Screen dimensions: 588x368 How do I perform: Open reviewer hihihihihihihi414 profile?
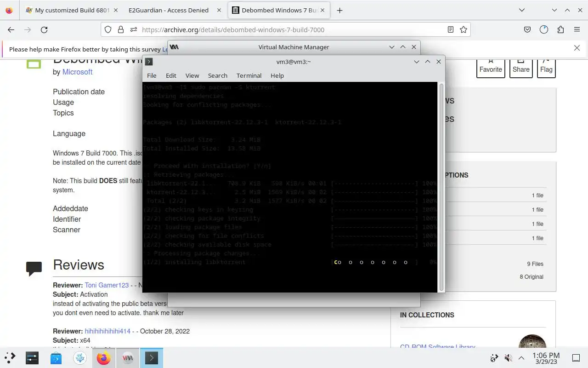tap(107, 331)
